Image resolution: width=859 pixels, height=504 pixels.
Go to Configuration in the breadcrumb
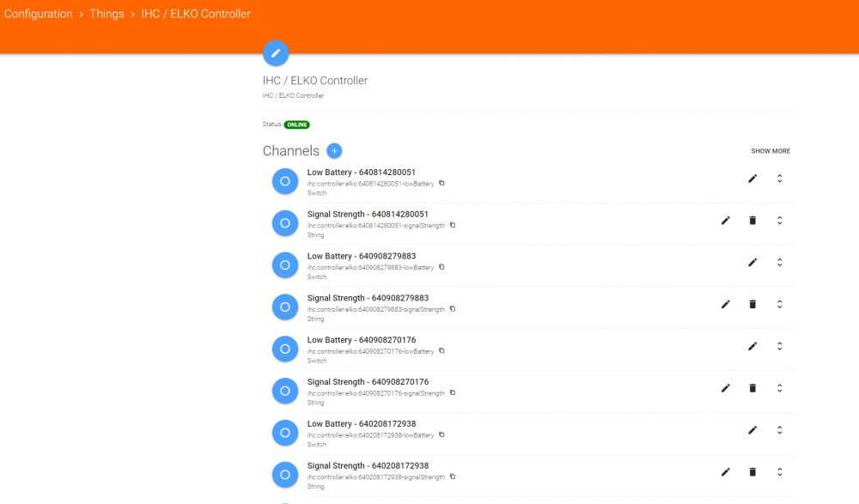pos(39,14)
